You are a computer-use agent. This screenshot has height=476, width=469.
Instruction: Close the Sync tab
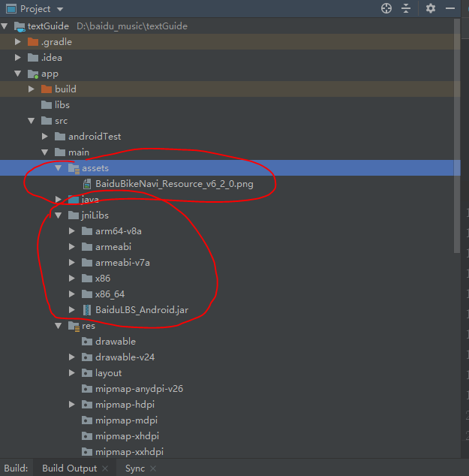pyautogui.click(x=153, y=468)
